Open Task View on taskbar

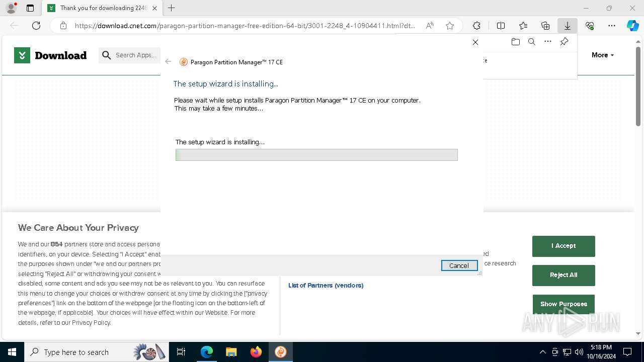tap(181, 352)
